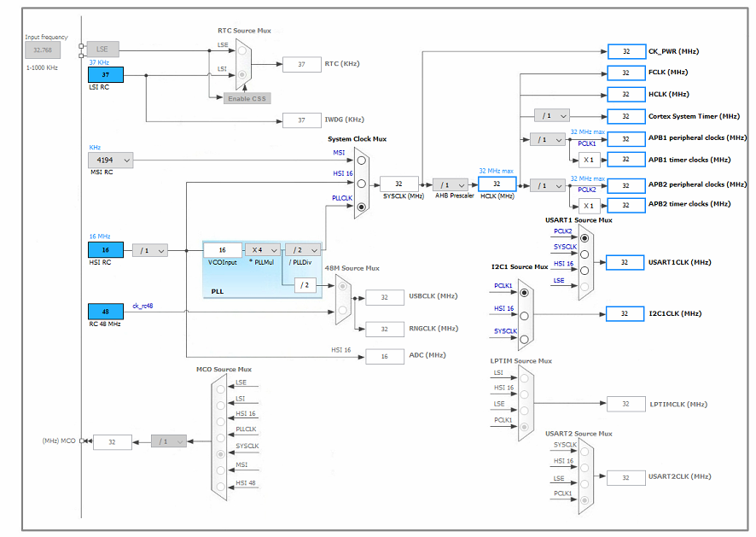This screenshot has height=537, width=756.
Task: Click the HSI RC 16 block
Action: (x=106, y=250)
